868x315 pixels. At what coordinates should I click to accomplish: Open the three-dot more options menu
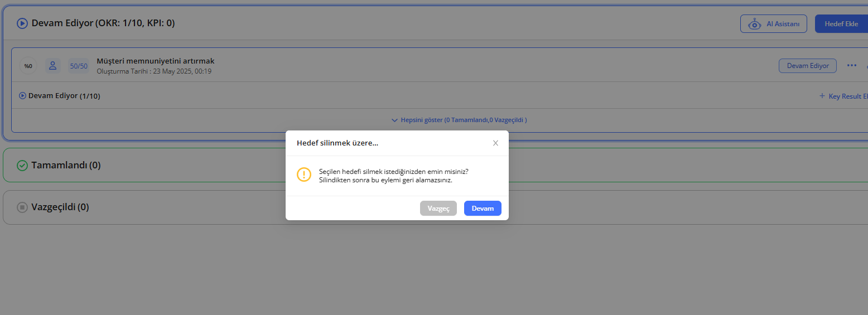[x=851, y=65]
